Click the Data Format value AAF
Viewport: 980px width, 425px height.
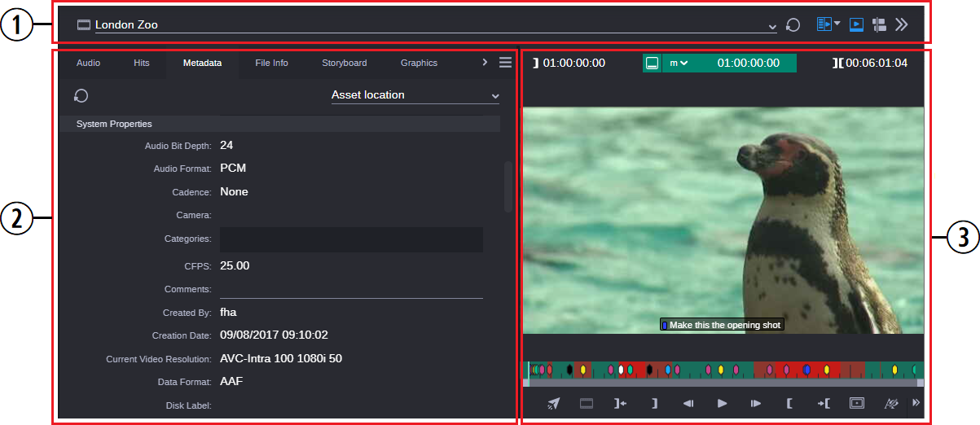(x=231, y=381)
